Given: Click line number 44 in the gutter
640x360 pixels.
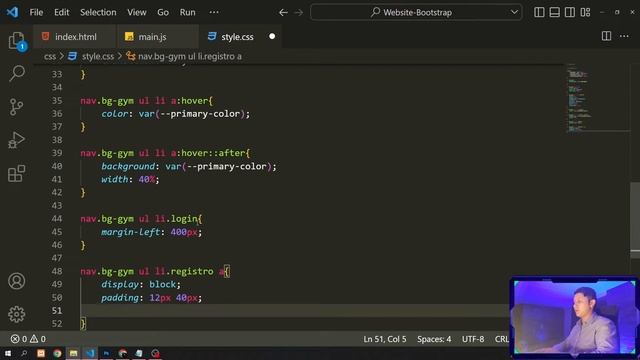Looking at the screenshot, I should (x=57, y=219).
